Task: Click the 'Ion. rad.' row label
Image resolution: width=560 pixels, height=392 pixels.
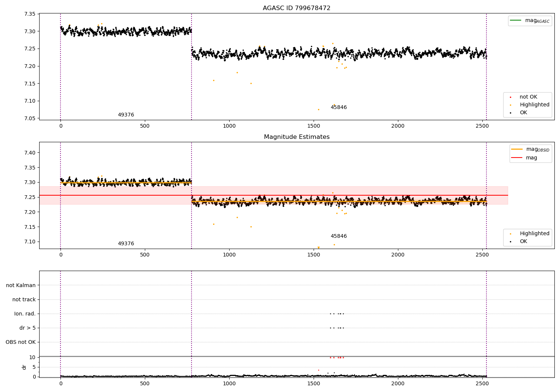Action: click(25, 314)
